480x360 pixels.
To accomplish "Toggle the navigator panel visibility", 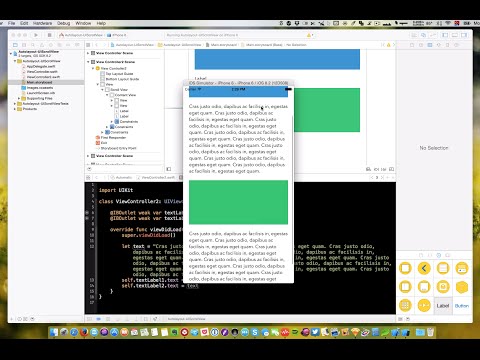I will click(445, 35).
